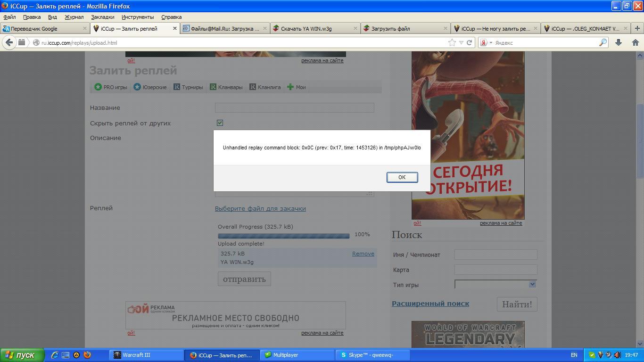Open the Файл menu
Viewport: 644px width, 362px height.
pos(9,17)
